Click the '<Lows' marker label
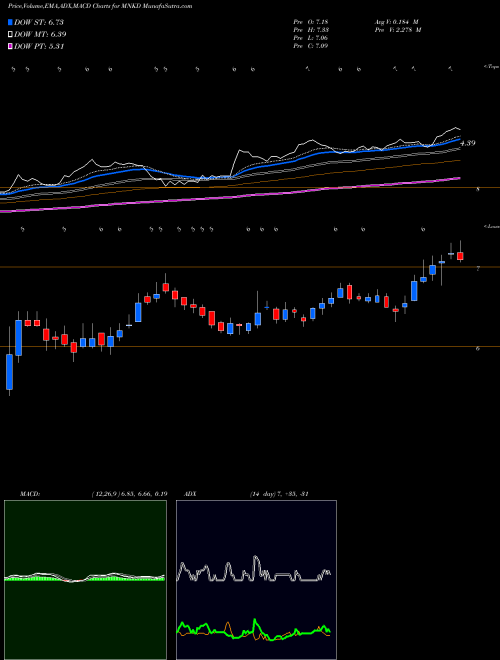This screenshot has height=660, width=500. [492, 226]
